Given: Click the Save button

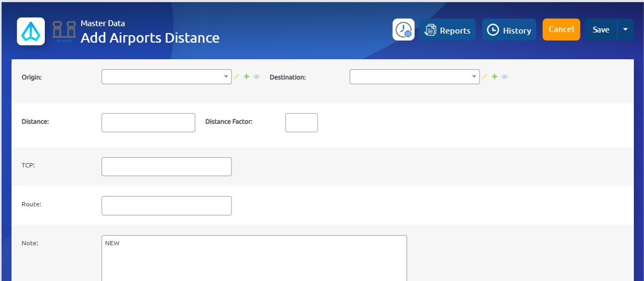Looking at the screenshot, I should pos(601,30).
